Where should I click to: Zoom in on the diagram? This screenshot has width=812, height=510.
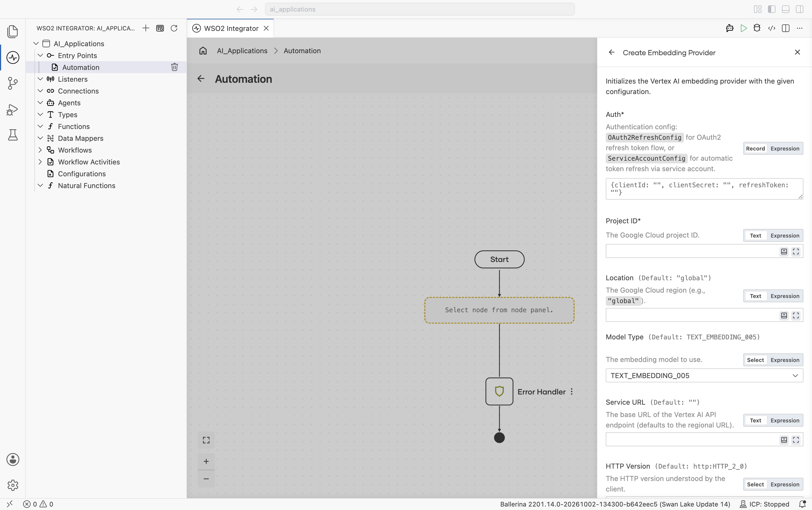point(206,461)
